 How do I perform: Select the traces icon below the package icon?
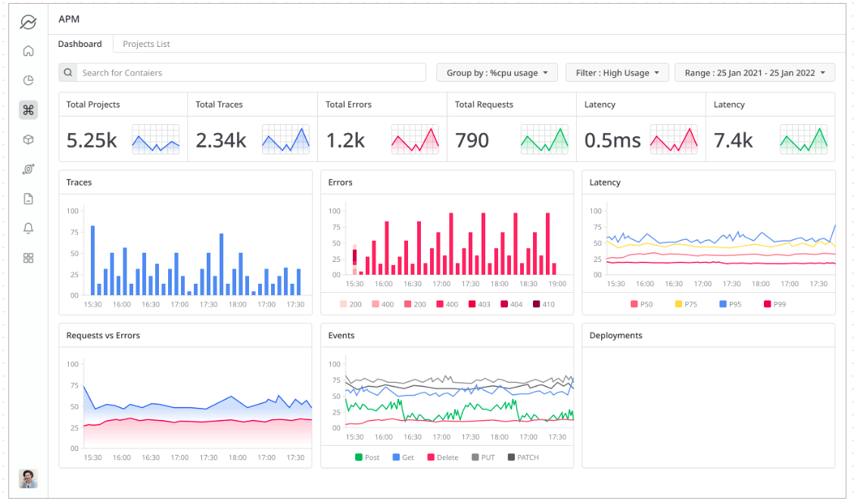(28, 169)
